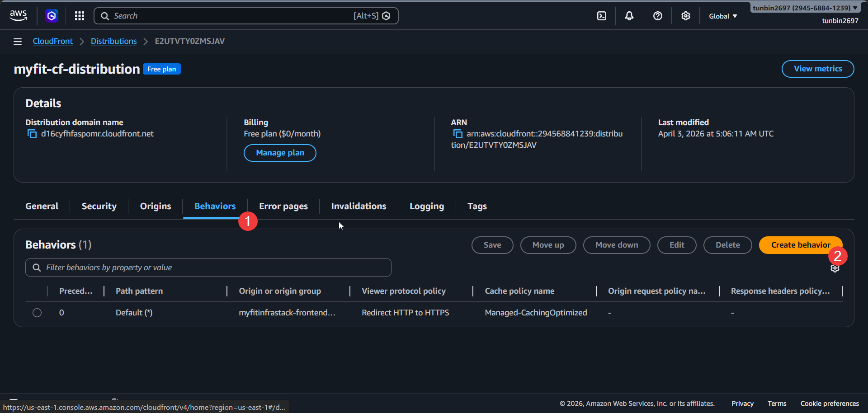Open the Global region dropdown
Viewport: 868px width, 413px height.
tap(722, 16)
